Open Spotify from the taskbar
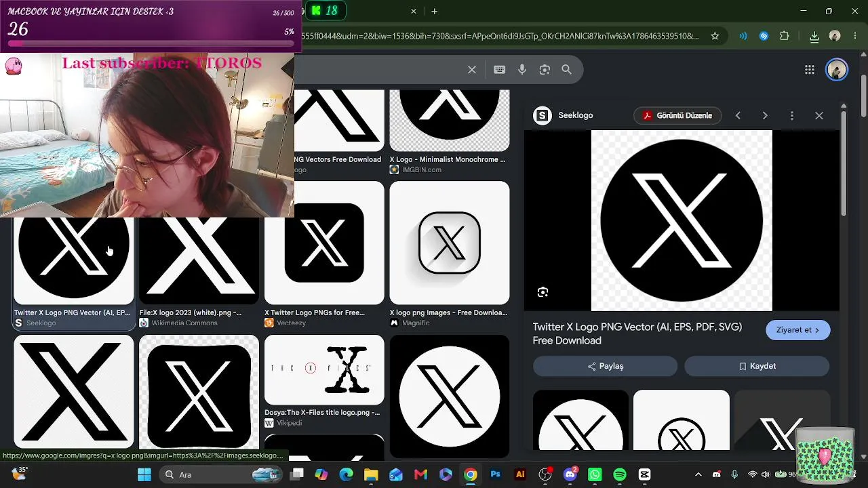 (620, 474)
